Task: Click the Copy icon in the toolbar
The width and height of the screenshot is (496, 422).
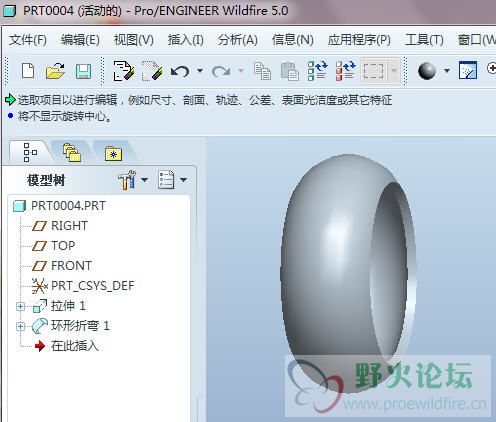Action: point(262,71)
